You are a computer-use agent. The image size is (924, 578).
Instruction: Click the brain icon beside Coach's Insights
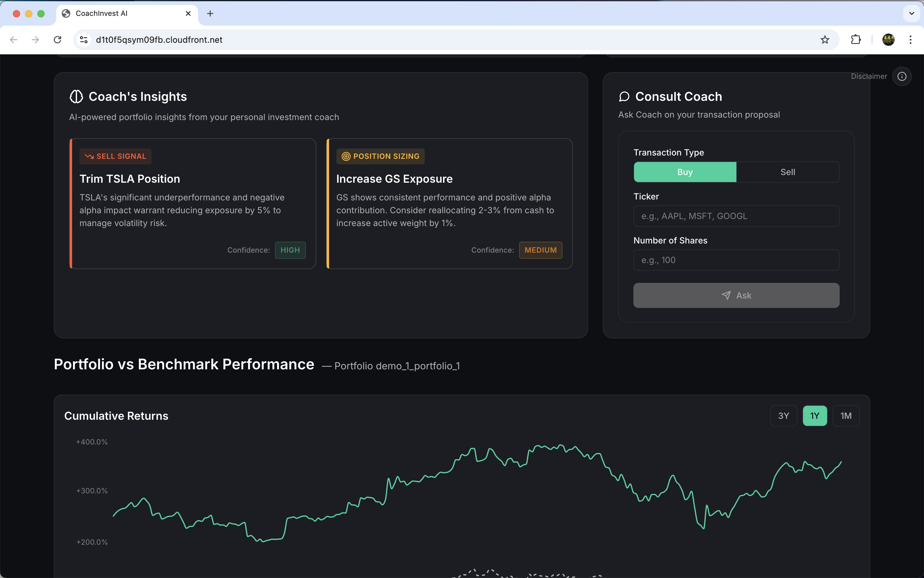76,97
